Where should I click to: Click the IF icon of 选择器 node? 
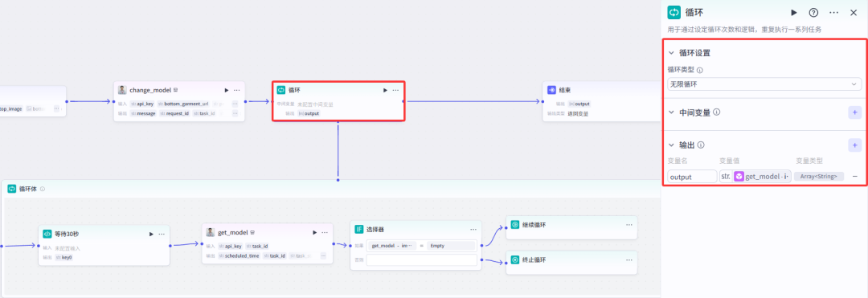click(358, 229)
